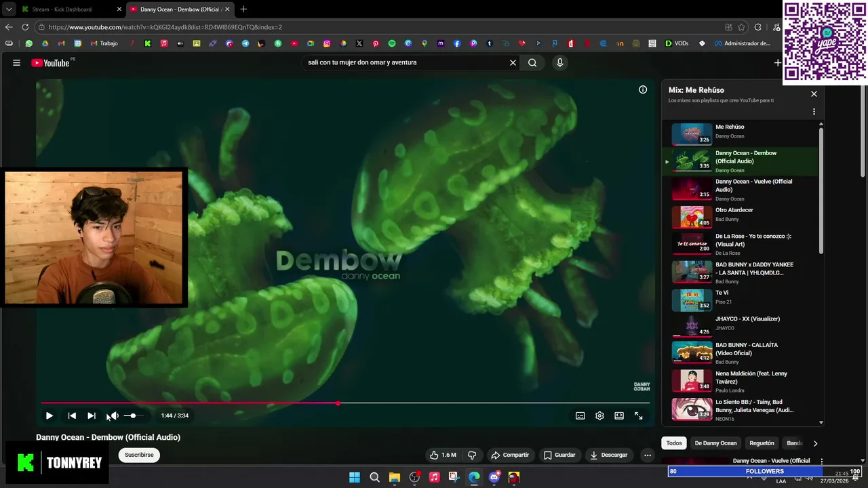Go to the YouTube home logo
The width and height of the screenshot is (868, 488).
pos(50,62)
